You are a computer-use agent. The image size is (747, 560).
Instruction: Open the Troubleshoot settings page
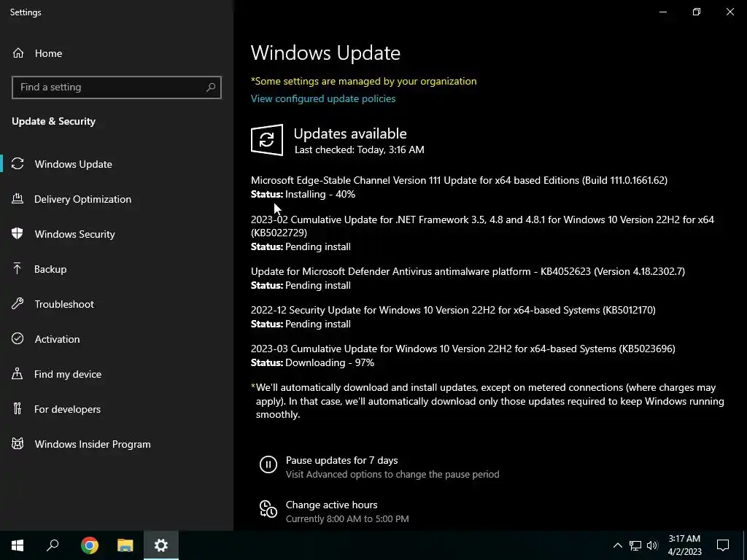click(116, 304)
